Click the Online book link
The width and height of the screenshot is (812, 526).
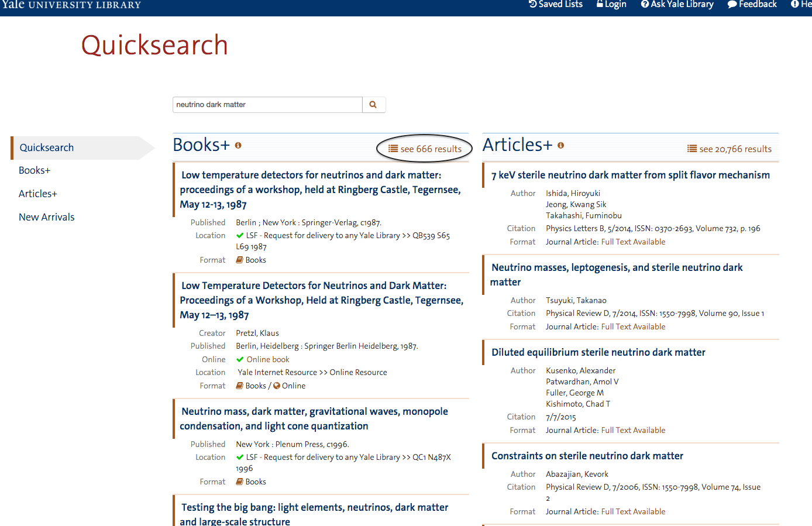click(268, 359)
